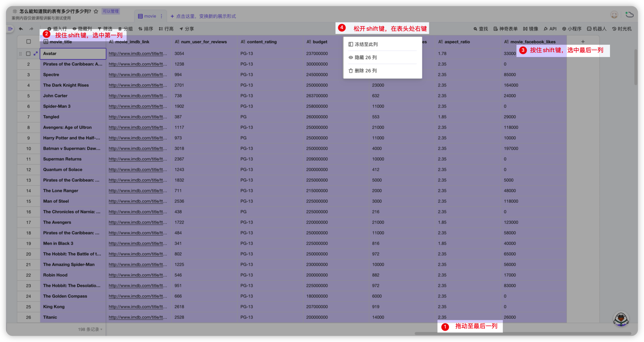Open the 隐藏列 hide columns tool
This screenshot has width=644, height=342.
click(x=82, y=29)
